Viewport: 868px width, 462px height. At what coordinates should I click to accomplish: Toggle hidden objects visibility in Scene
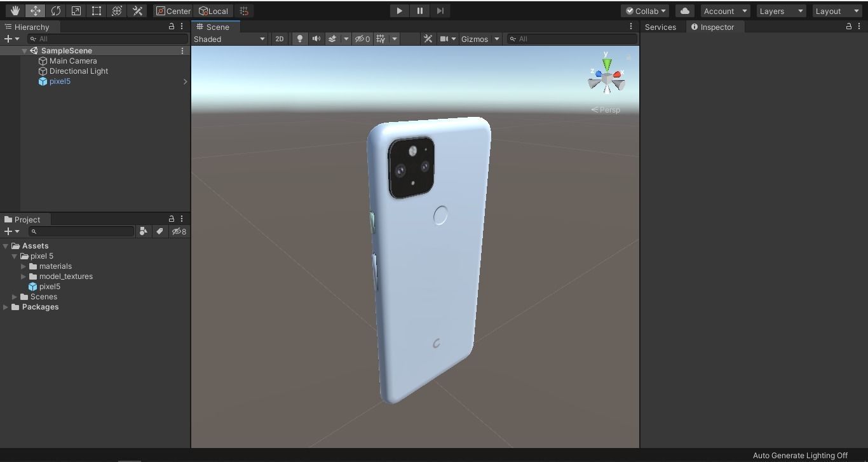coord(362,39)
